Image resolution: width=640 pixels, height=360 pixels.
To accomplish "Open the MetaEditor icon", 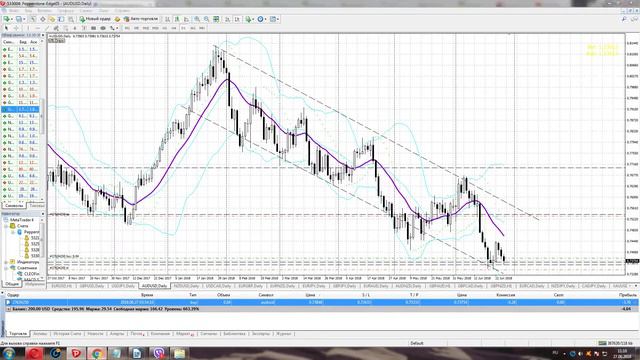I will [x=118, y=19].
